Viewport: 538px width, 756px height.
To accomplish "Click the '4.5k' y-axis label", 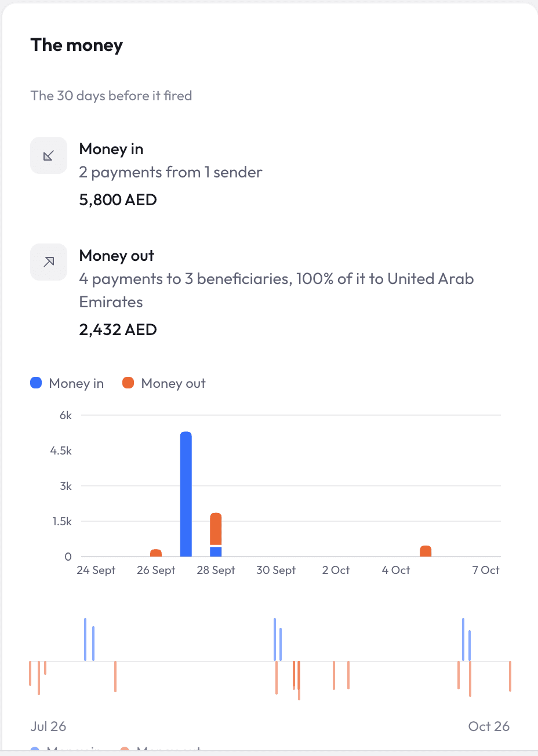I will [61, 450].
